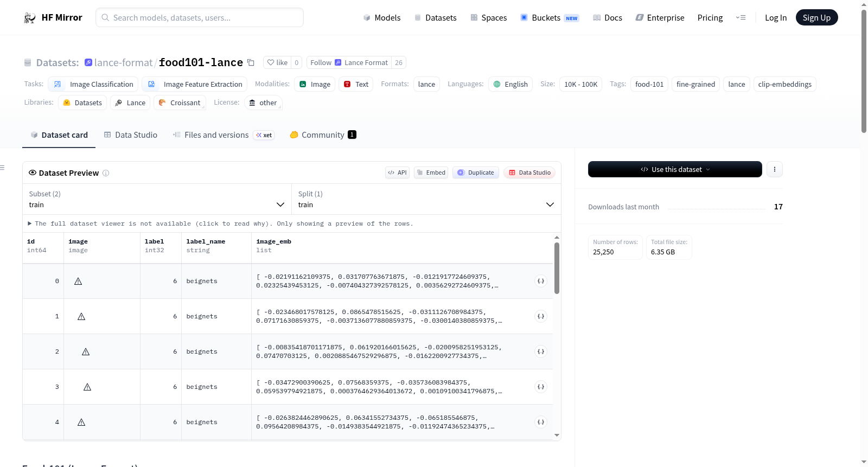Like the food101-lance dataset

click(x=277, y=62)
